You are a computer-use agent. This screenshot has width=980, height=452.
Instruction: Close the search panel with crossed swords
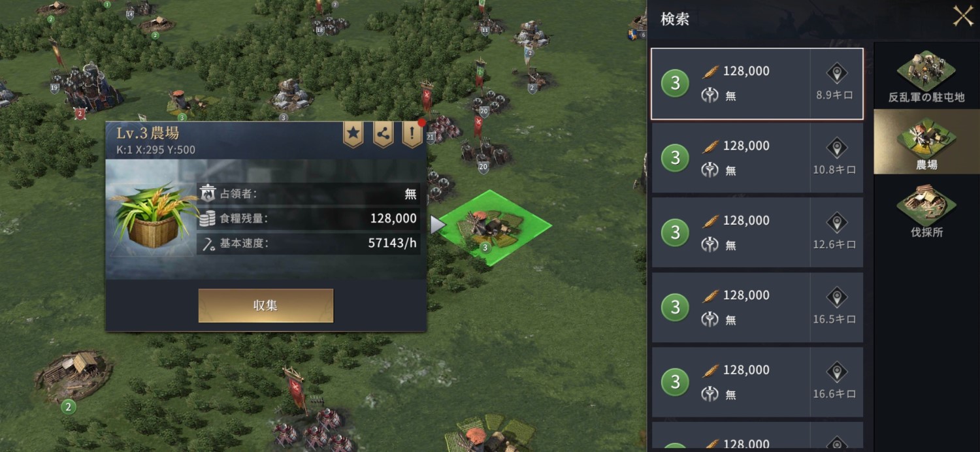tap(963, 16)
